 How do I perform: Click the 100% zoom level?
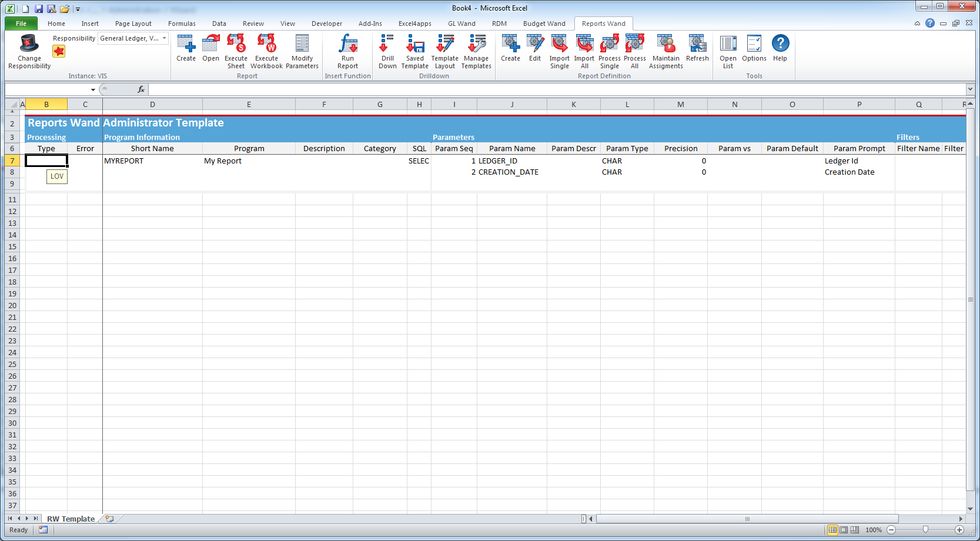(874, 530)
